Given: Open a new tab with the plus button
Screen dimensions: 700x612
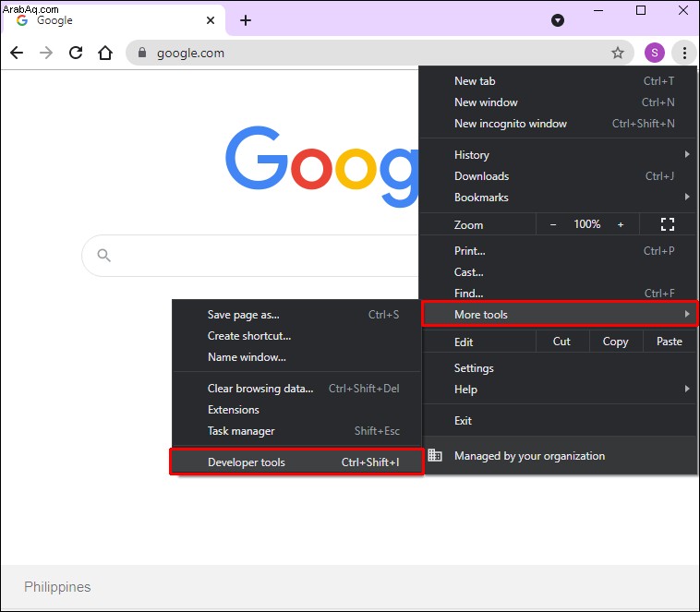Looking at the screenshot, I should coord(246,20).
